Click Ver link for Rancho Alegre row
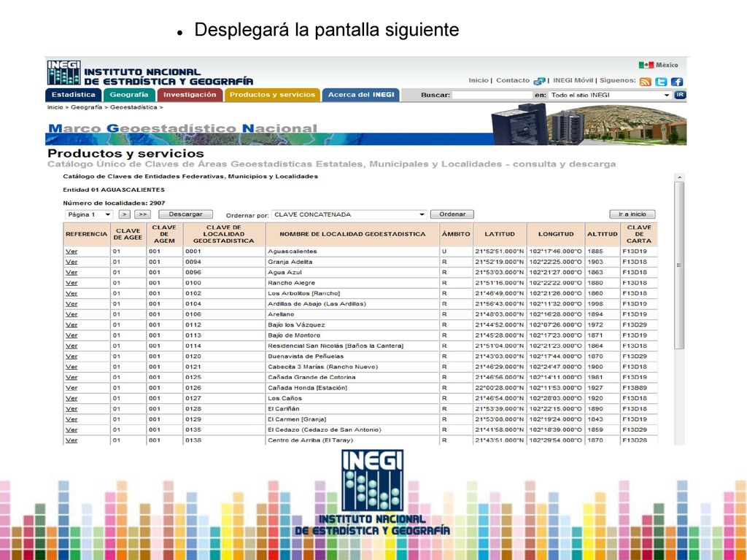 tap(71, 283)
